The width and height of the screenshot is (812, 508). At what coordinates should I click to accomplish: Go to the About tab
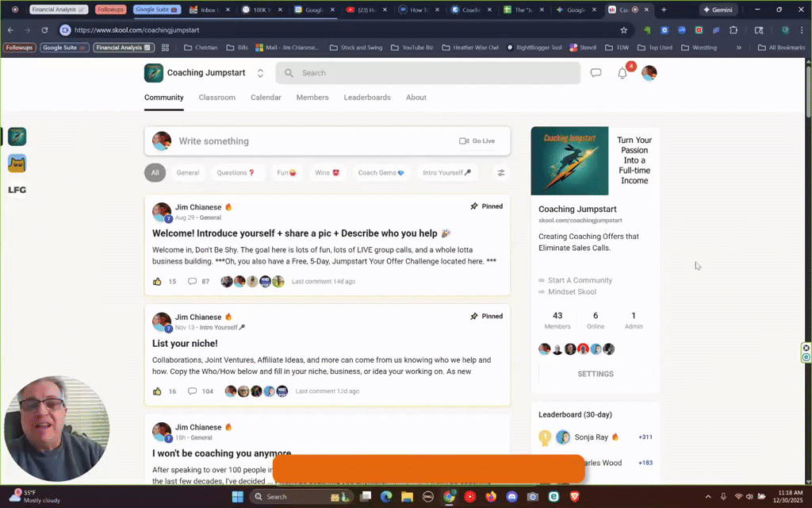(416, 98)
